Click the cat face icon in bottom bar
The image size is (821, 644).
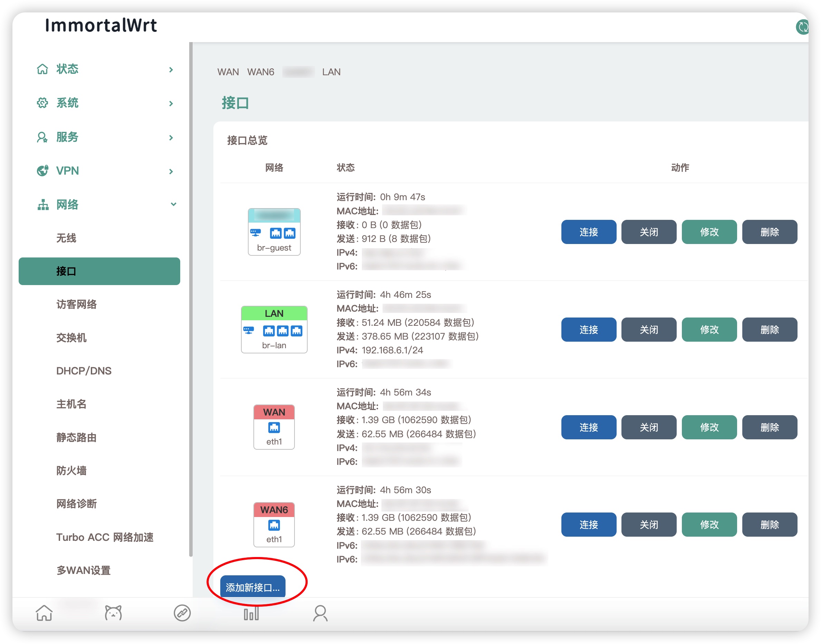click(x=113, y=613)
